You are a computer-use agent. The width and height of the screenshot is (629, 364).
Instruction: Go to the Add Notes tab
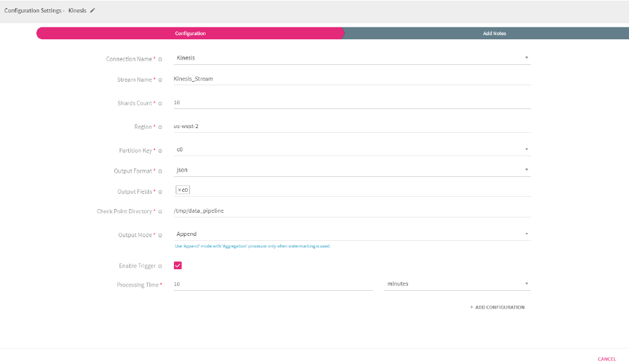494,33
